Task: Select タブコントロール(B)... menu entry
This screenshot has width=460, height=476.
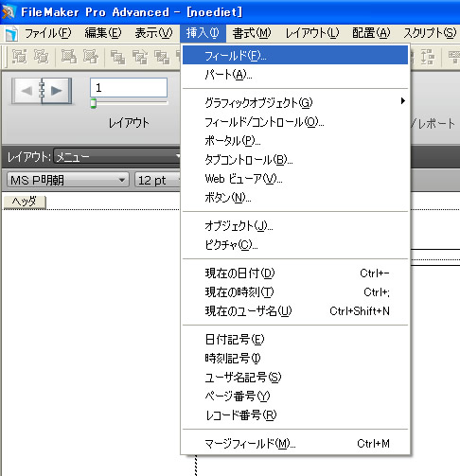Action: [295, 160]
